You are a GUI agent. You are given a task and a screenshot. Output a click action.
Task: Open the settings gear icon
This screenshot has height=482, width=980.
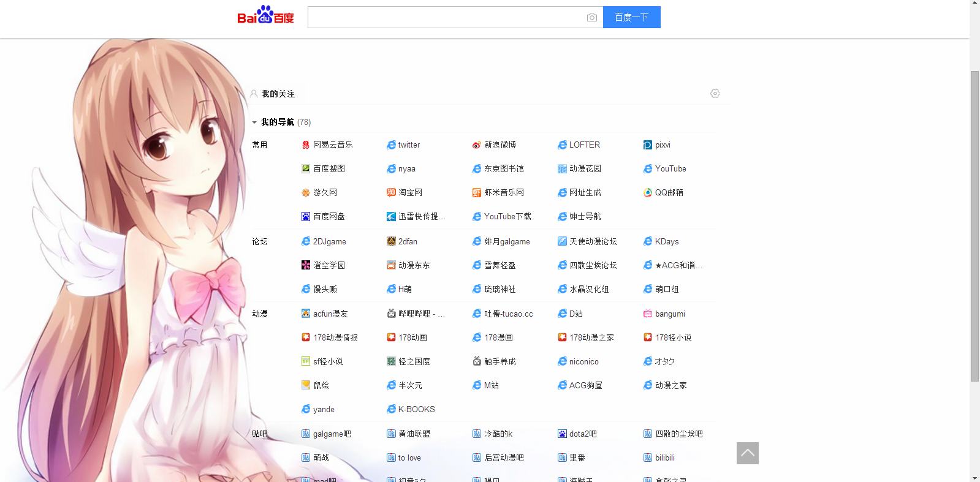(x=715, y=94)
